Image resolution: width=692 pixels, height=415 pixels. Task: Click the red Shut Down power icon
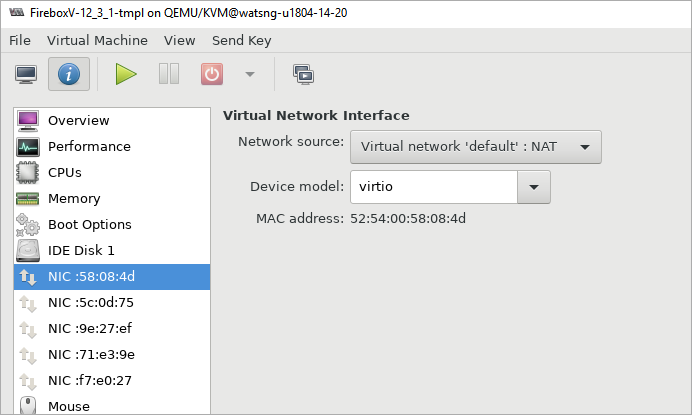(x=212, y=74)
